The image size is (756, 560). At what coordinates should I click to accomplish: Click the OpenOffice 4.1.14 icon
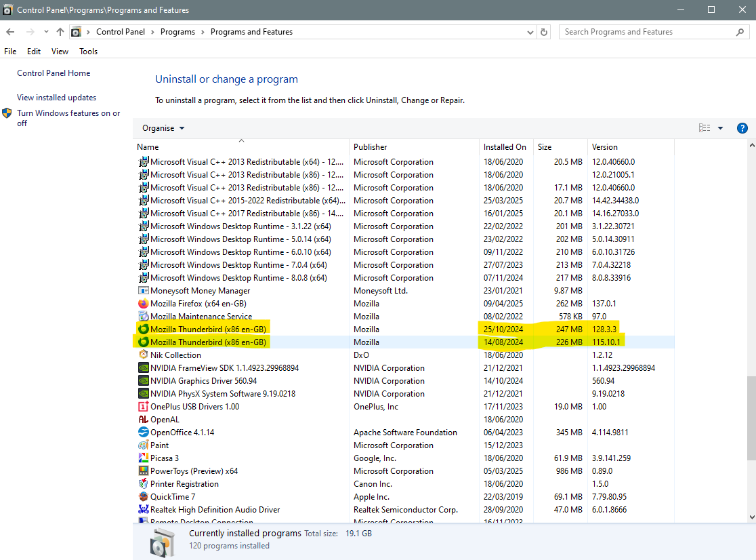click(143, 433)
